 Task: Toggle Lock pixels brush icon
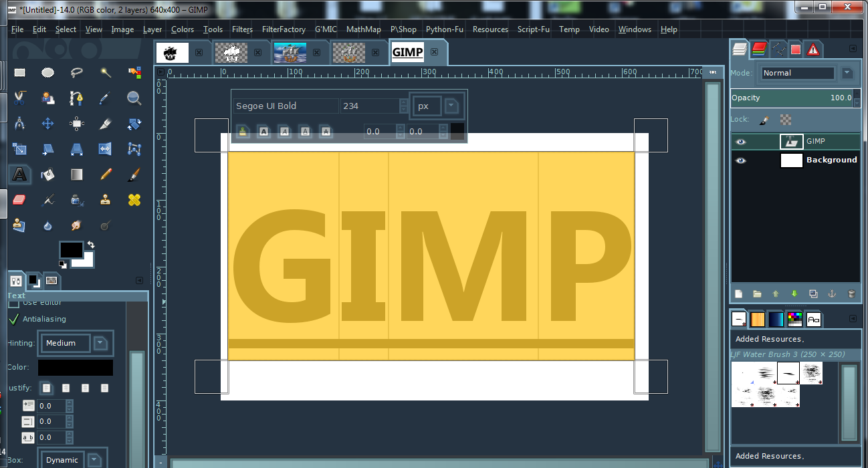pyautogui.click(x=764, y=120)
